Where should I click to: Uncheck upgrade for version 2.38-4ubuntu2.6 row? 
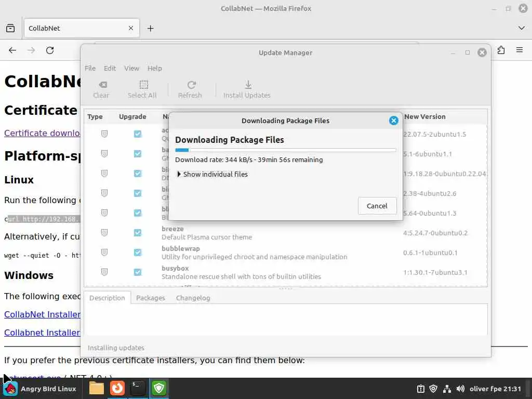coord(137,193)
